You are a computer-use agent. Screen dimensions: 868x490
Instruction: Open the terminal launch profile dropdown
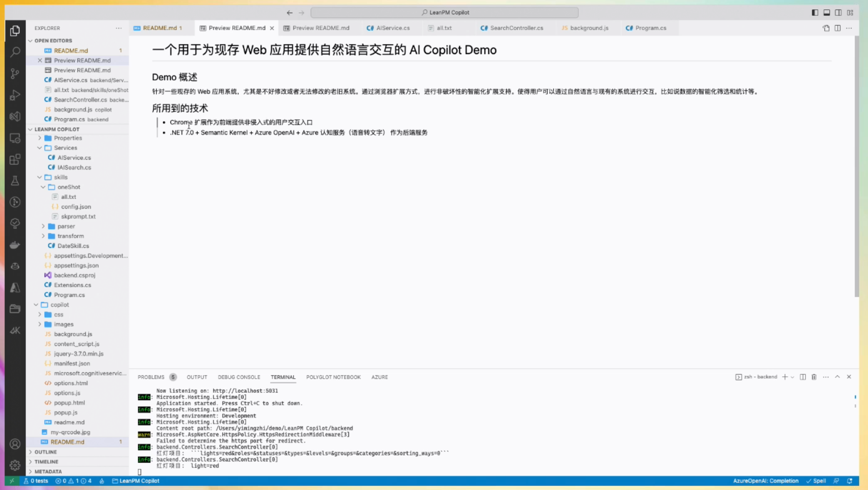[792, 377]
